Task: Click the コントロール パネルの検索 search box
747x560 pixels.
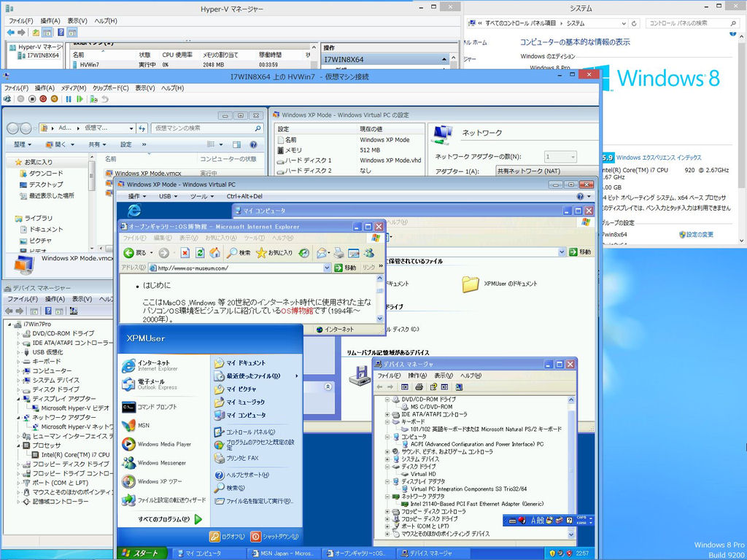Action: [x=692, y=23]
